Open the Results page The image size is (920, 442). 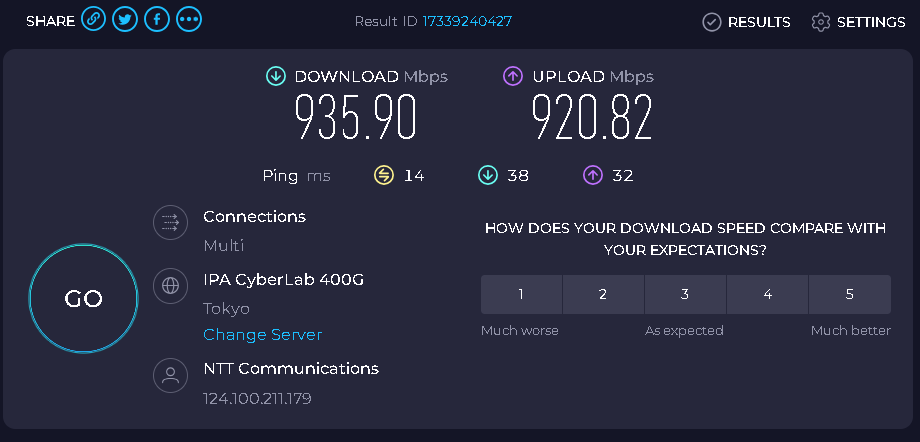746,22
